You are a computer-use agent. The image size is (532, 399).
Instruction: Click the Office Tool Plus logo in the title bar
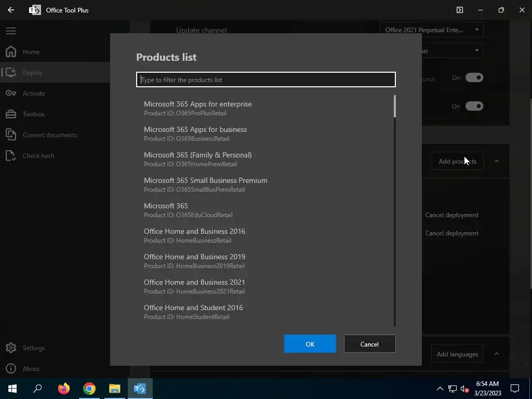(x=35, y=10)
